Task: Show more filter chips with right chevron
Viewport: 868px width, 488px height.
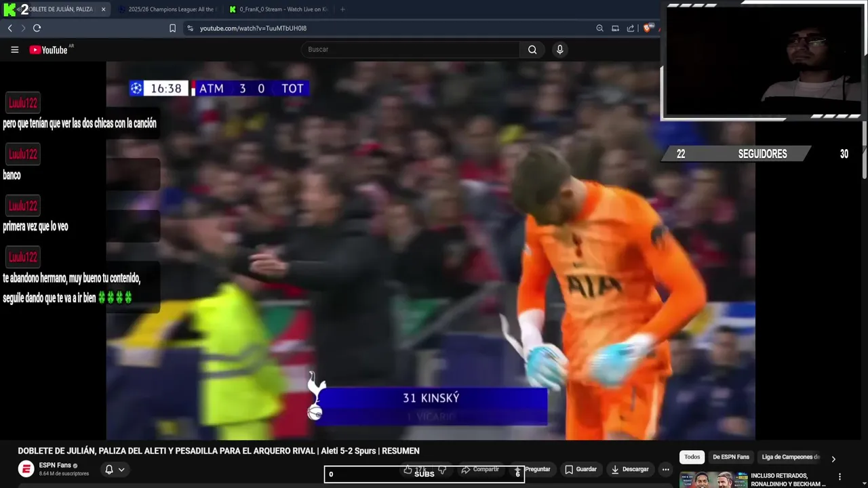Action: pos(833,459)
